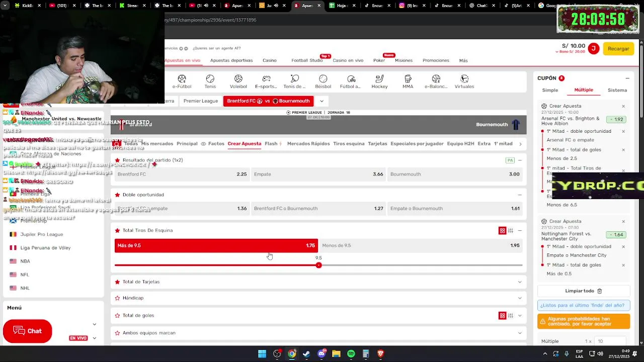Expand the Total de goles market
Screen dimensions: 644x362
tap(520, 316)
